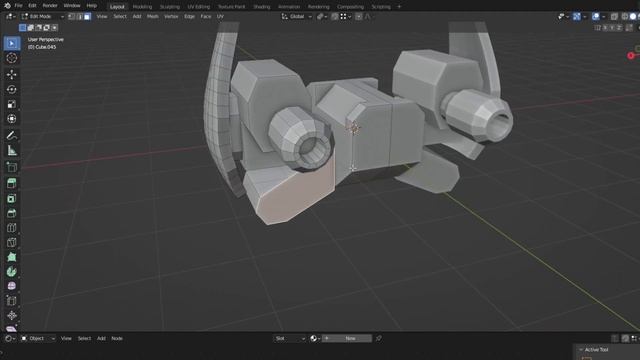The height and width of the screenshot is (360, 640).
Task: Toggle snapping magnet
Action: click(335, 16)
